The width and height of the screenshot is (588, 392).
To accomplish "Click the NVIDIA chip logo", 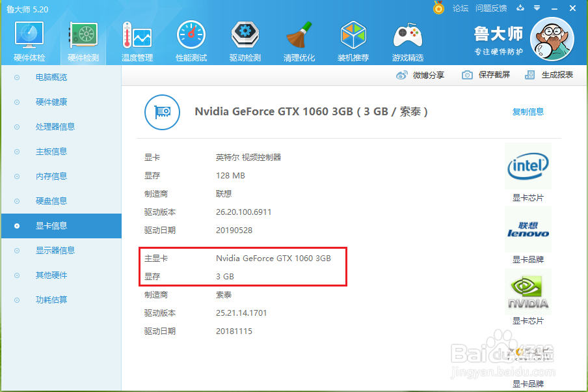I will point(528,292).
